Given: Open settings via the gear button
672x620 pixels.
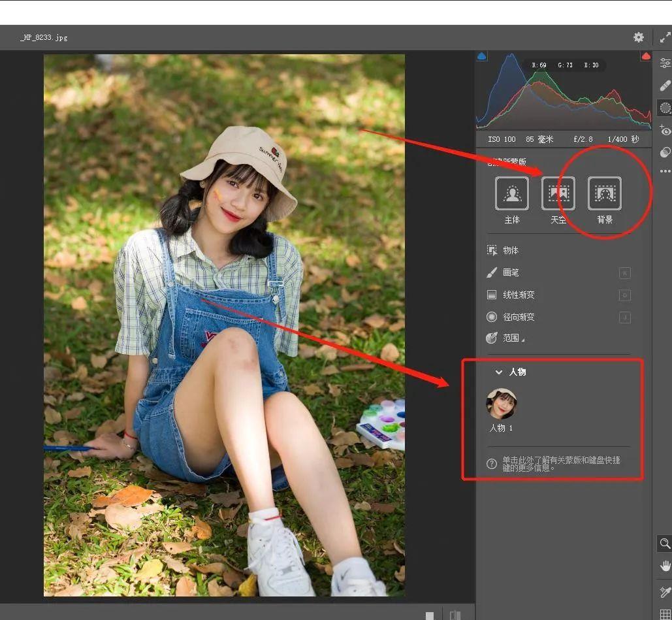Looking at the screenshot, I should (638, 37).
